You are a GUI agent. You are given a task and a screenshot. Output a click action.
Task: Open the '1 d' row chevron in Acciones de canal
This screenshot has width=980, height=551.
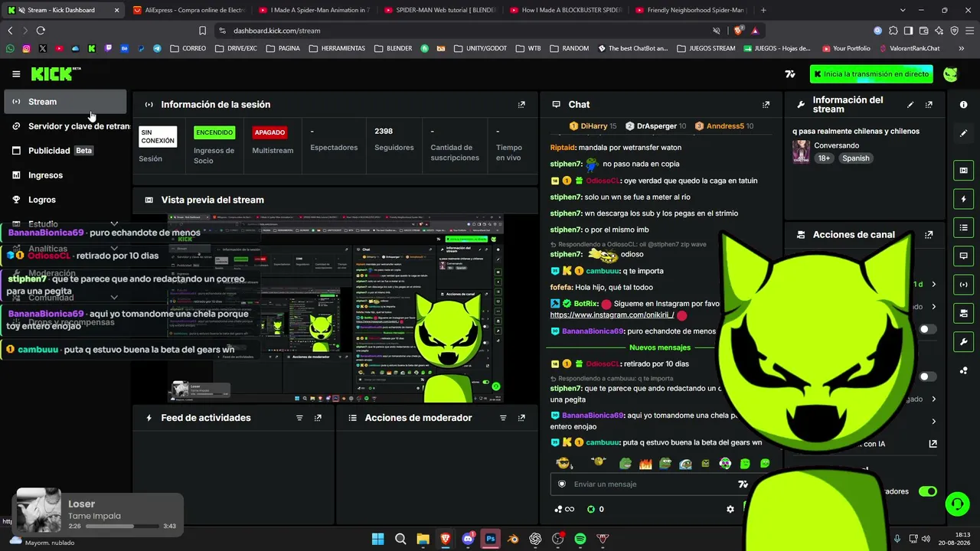(933, 285)
